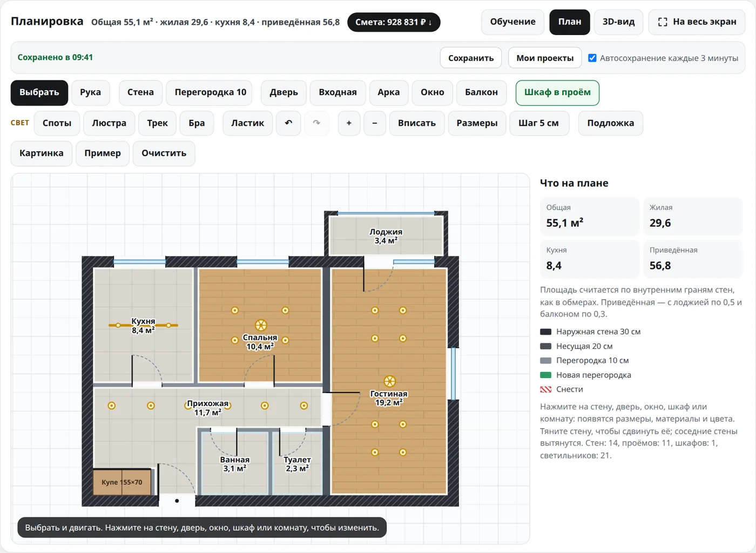
Task: Open Смета 928 831 ₽ estimate
Action: (x=394, y=22)
